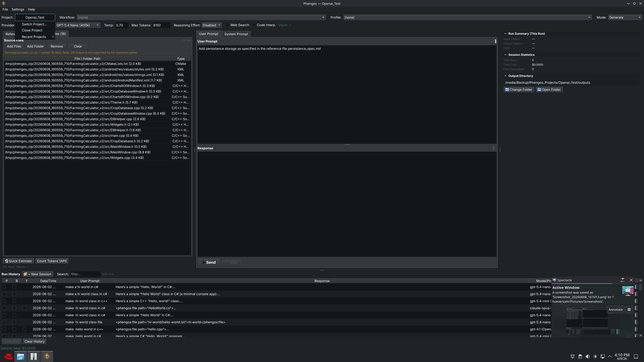644x362 pixels.
Task: Open the File menu
Action: tap(5, 9)
